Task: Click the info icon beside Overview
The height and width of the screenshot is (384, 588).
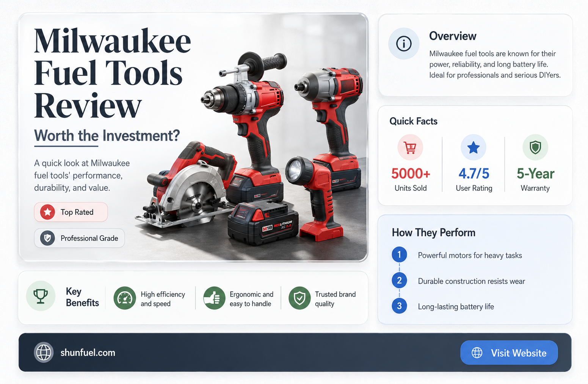Action: [404, 44]
